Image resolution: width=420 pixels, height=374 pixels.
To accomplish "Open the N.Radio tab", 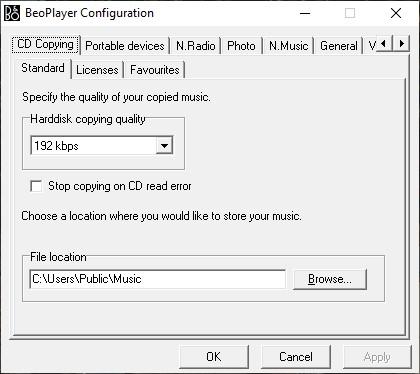I will click(196, 46).
